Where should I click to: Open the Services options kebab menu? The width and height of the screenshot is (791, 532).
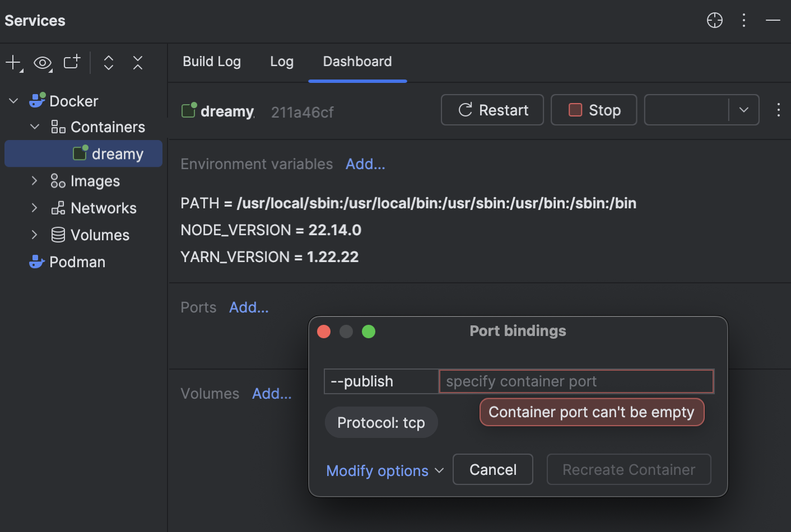tap(743, 20)
